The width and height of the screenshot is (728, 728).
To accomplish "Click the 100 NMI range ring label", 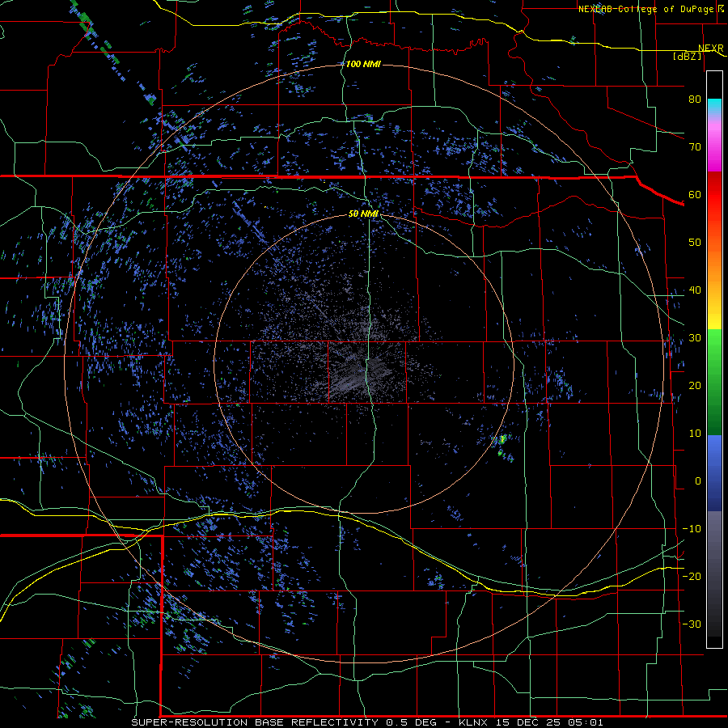I will pyautogui.click(x=363, y=64).
